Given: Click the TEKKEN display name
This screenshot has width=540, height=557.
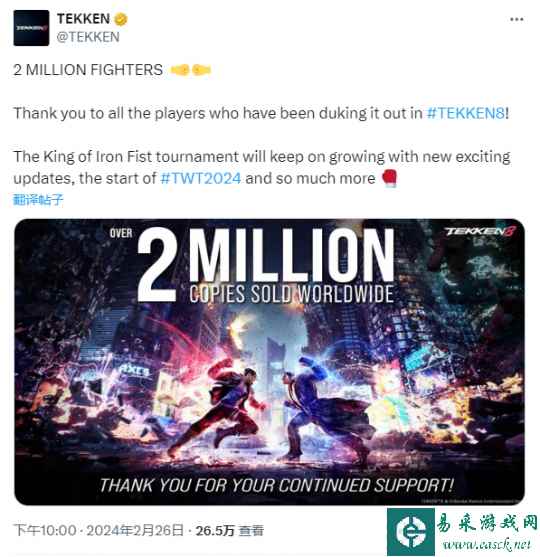Looking at the screenshot, I should tap(83, 19).
